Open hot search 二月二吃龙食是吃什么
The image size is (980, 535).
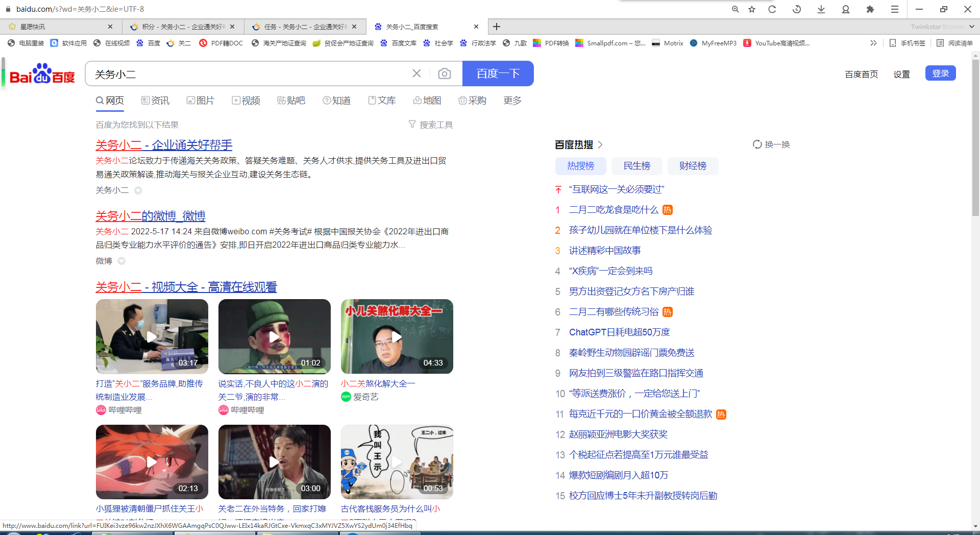(614, 210)
